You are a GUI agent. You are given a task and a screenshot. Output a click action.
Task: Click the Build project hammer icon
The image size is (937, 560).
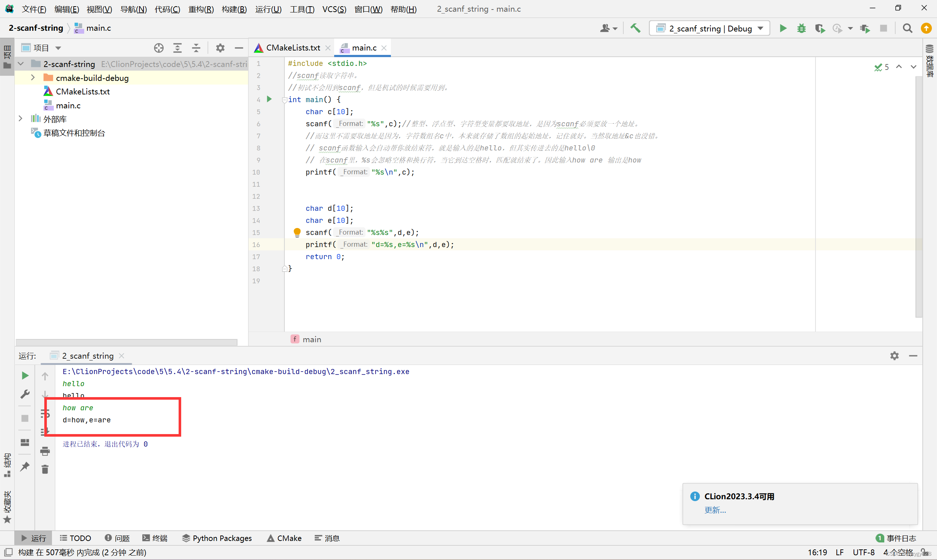point(636,28)
